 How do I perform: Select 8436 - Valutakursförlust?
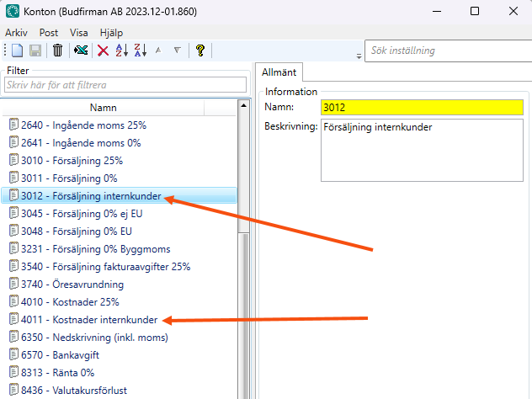119,390
